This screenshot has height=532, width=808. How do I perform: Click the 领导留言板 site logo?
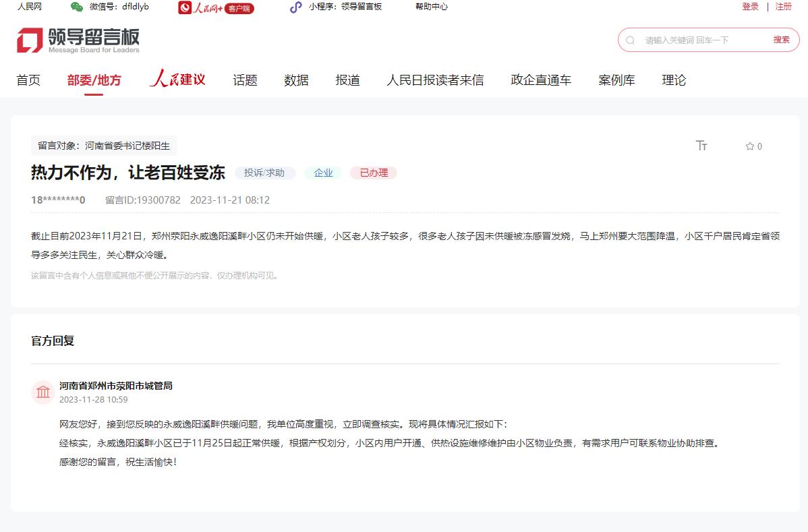point(78,40)
